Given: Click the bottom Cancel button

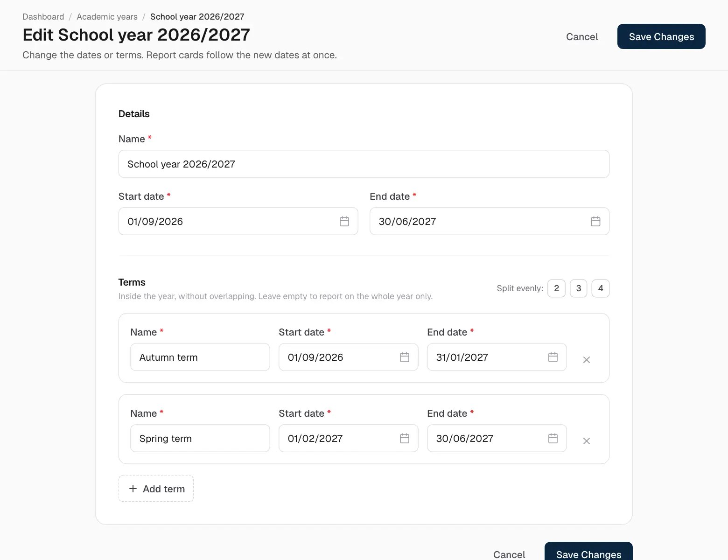Looking at the screenshot, I should tap(509, 554).
